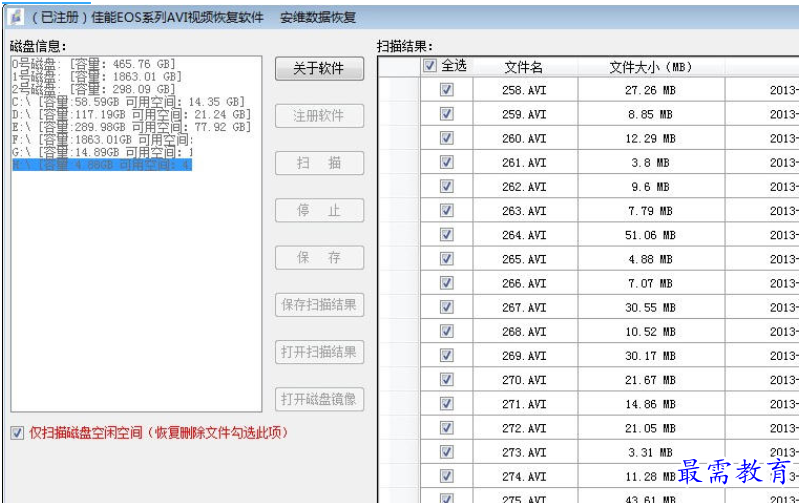Screen dimensions: 799x503
Task: Select file name 270.AVI
Action: pyautogui.click(x=524, y=380)
